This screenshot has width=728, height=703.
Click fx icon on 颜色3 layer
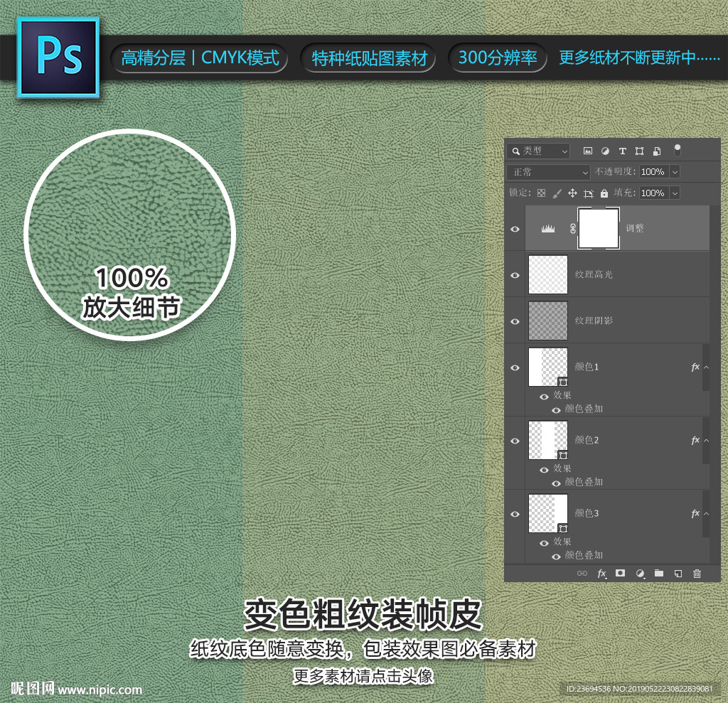point(695,513)
